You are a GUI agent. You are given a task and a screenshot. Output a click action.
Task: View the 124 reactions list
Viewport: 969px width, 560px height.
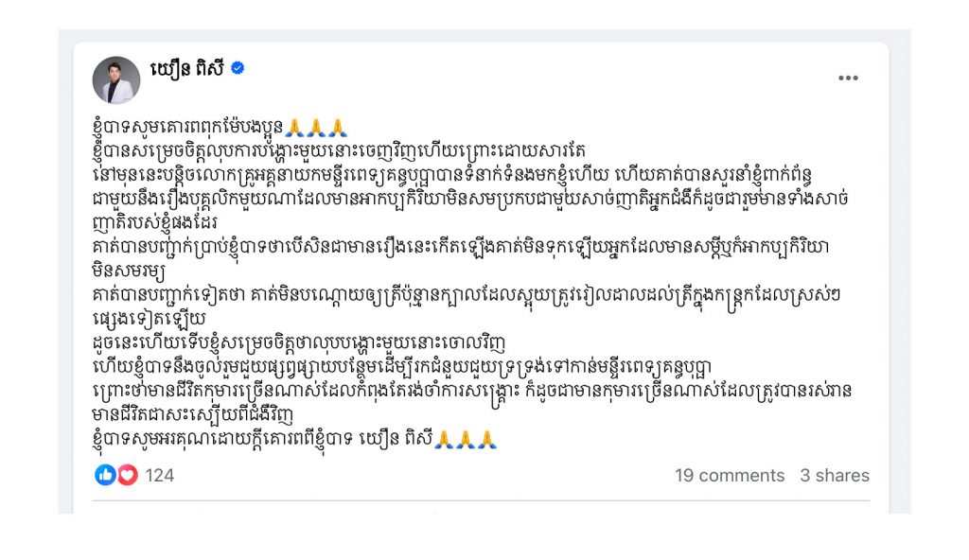tap(159, 475)
